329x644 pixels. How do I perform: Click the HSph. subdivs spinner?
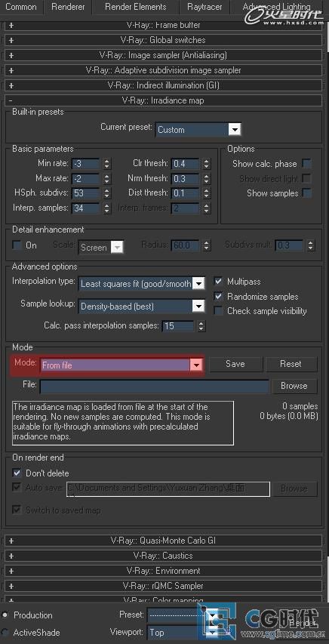pos(107,193)
